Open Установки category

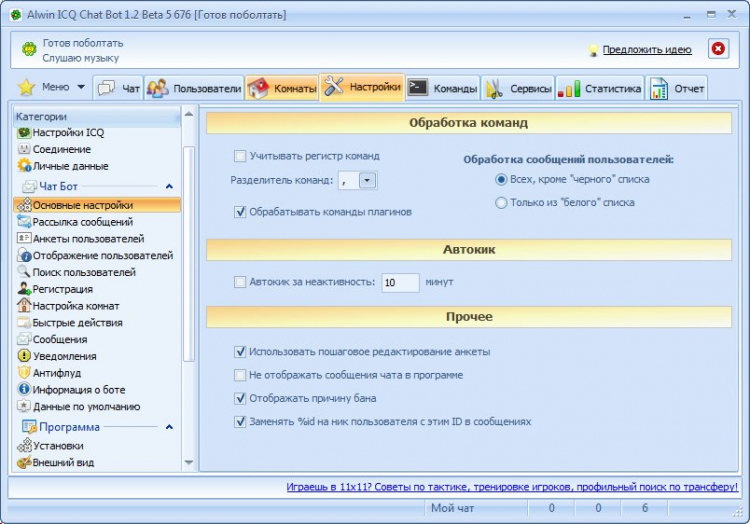(58, 446)
